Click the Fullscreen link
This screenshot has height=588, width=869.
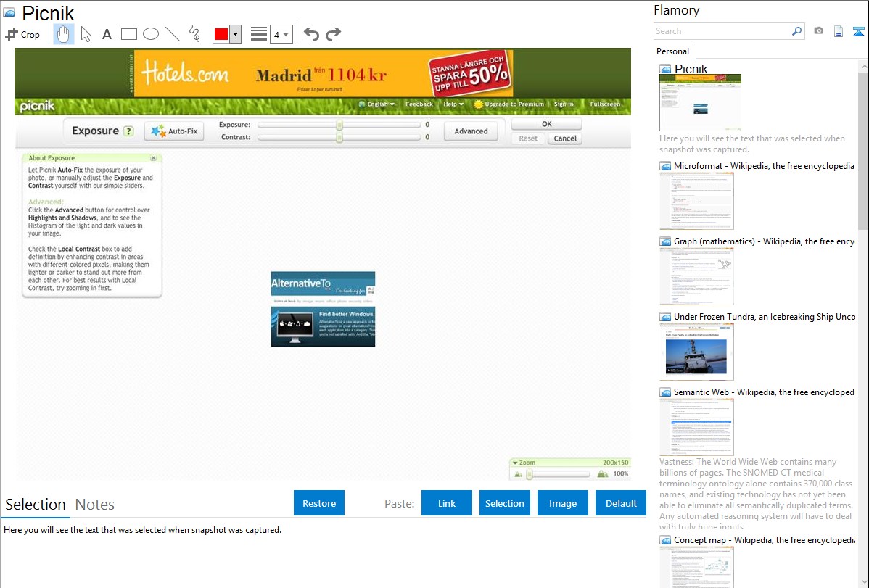click(605, 104)
